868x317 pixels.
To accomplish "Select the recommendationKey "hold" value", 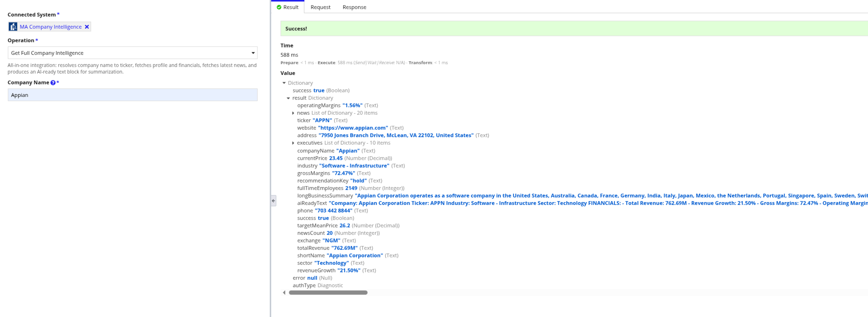I will point(359,181).
